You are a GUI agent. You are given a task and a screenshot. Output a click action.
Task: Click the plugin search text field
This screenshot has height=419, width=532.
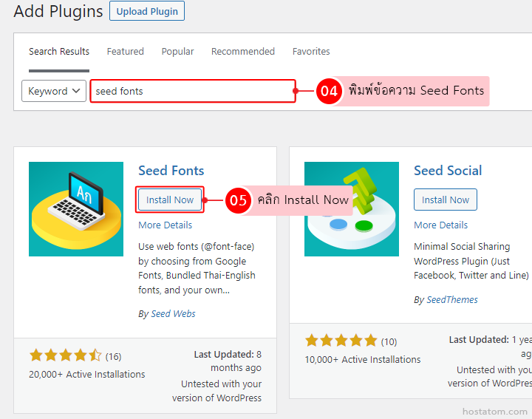[193, 91]
